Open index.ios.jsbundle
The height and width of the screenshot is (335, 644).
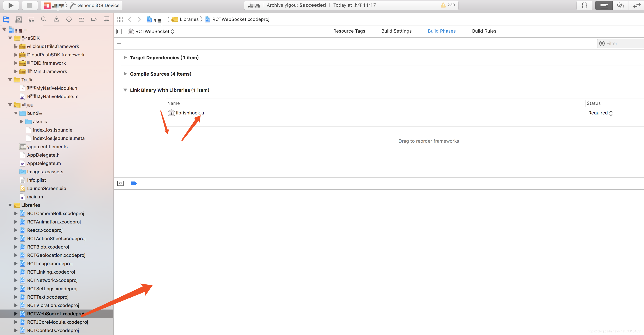[52, 130]
